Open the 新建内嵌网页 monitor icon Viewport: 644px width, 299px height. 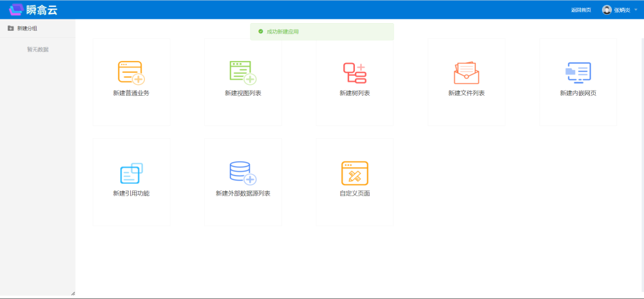pos(578,73)
